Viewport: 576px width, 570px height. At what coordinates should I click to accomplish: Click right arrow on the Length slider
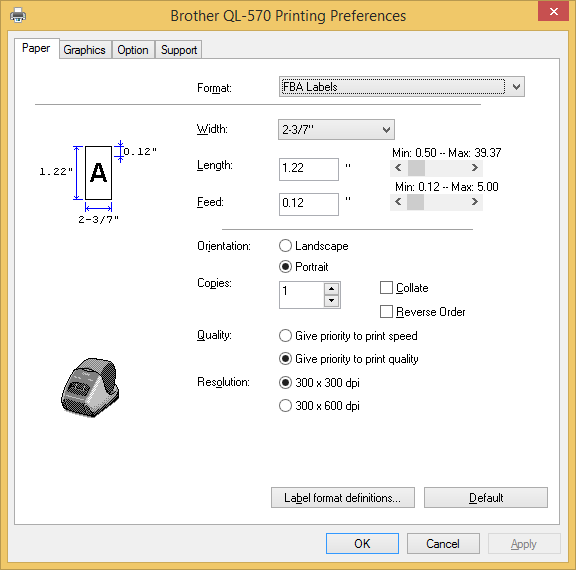point(475,168)
